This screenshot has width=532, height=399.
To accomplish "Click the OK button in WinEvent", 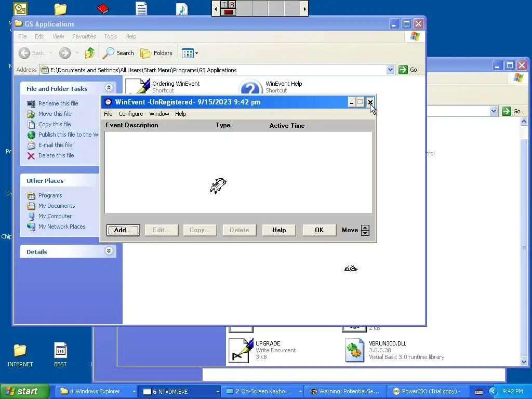I will point(319,230).
